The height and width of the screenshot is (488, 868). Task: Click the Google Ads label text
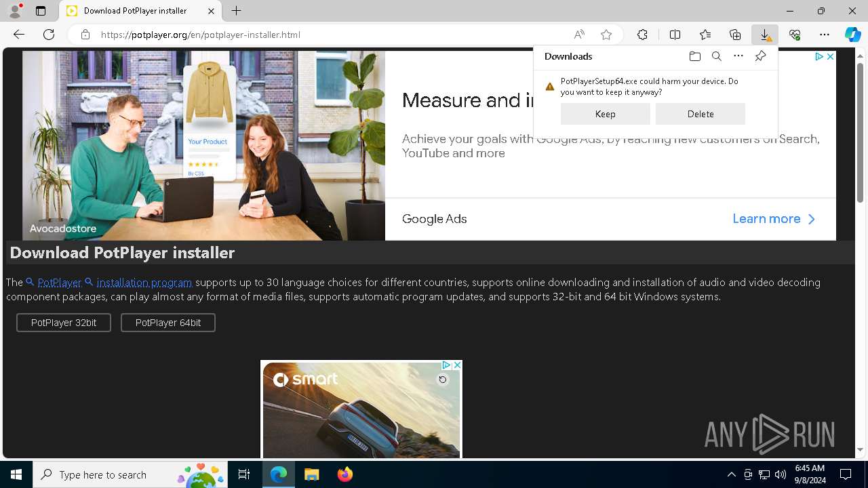435,219
